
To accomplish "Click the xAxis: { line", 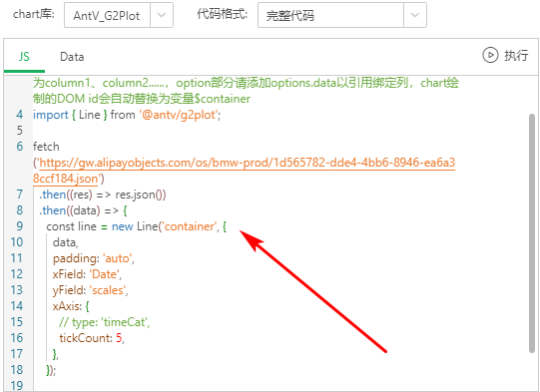I will [x=71, y=306].
